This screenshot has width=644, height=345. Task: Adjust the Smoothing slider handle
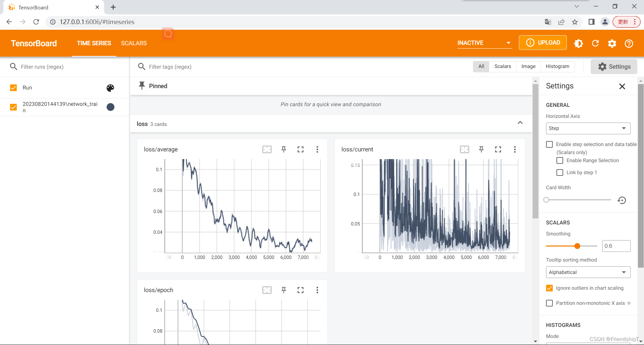577,246
